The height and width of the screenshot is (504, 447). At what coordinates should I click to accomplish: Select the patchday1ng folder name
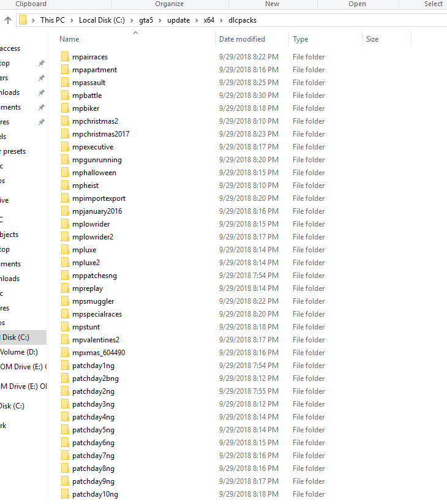[x=93, y=366]
